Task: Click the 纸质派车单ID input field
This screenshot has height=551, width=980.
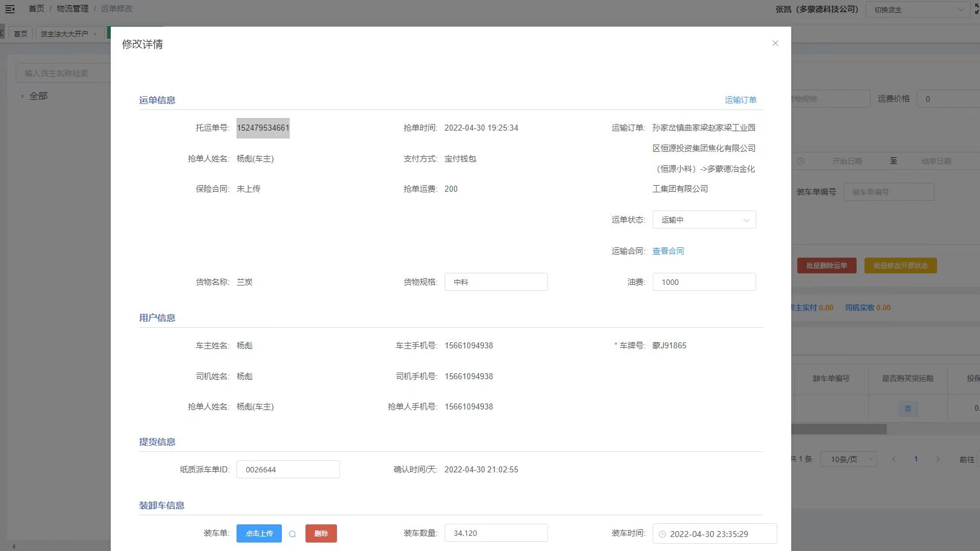Action: (x=288, y=469)
